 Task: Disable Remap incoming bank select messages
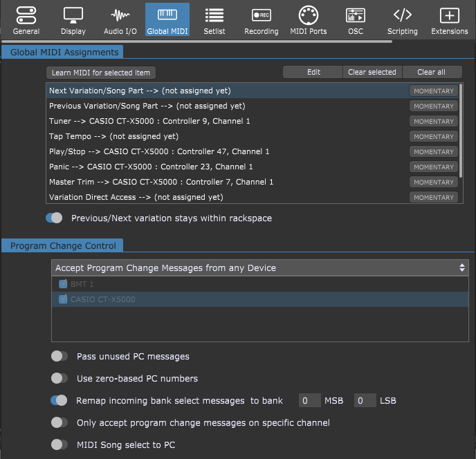click(x=59, y=400)
